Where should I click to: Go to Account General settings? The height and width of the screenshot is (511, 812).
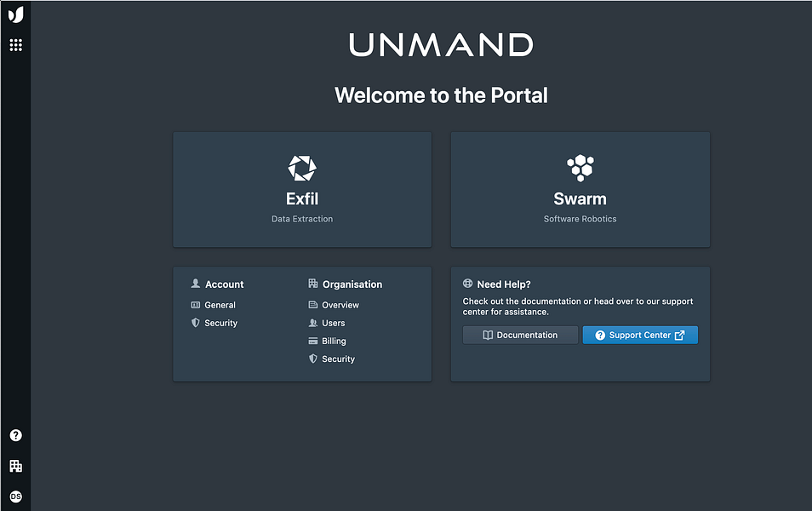(x=214, y=305)
